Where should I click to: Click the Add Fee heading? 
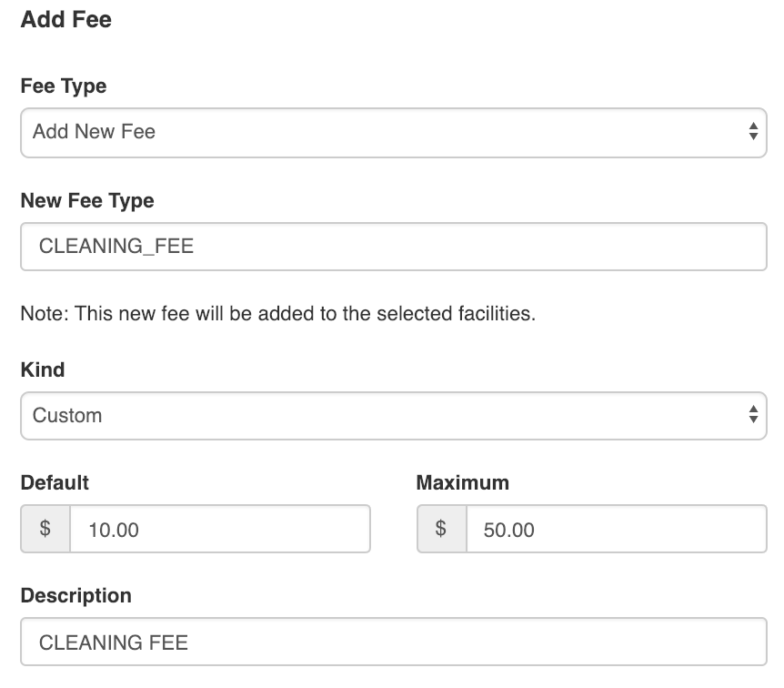pos(65,19)
